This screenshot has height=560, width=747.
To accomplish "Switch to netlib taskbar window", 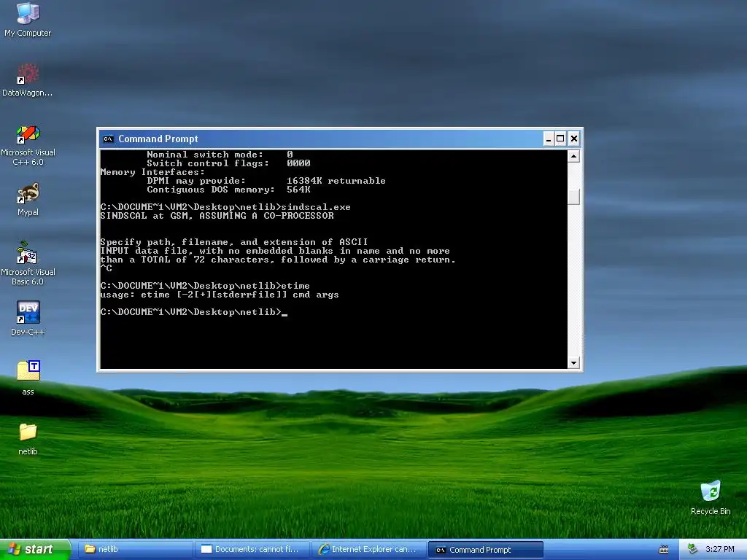I will pos(135,549).
